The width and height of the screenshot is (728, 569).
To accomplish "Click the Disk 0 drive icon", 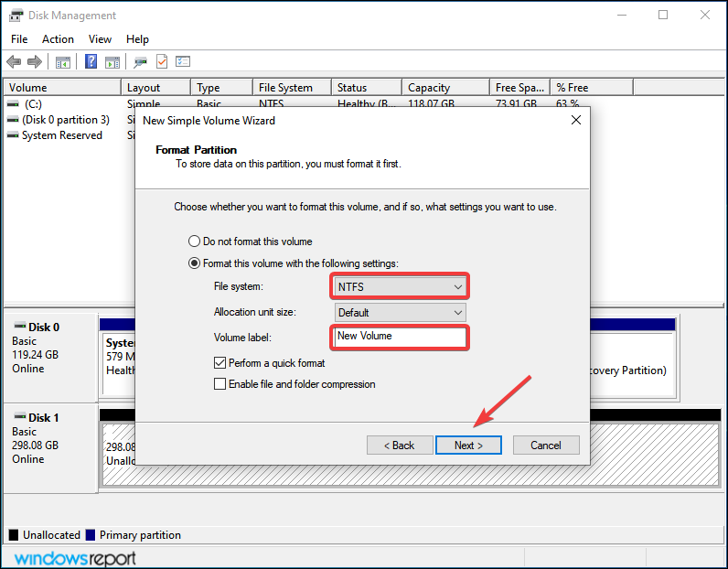I will coord(20,325).
